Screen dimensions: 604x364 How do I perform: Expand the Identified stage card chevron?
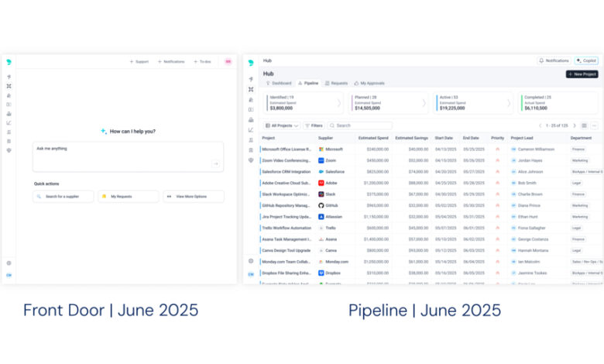pyautogui.click(x=338, y=102)
